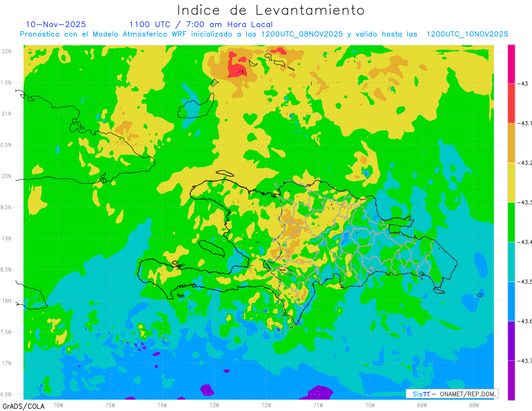Click the "72W" longitude label
The height and width of the screenshot is (411, 532).
click(266, 405)
